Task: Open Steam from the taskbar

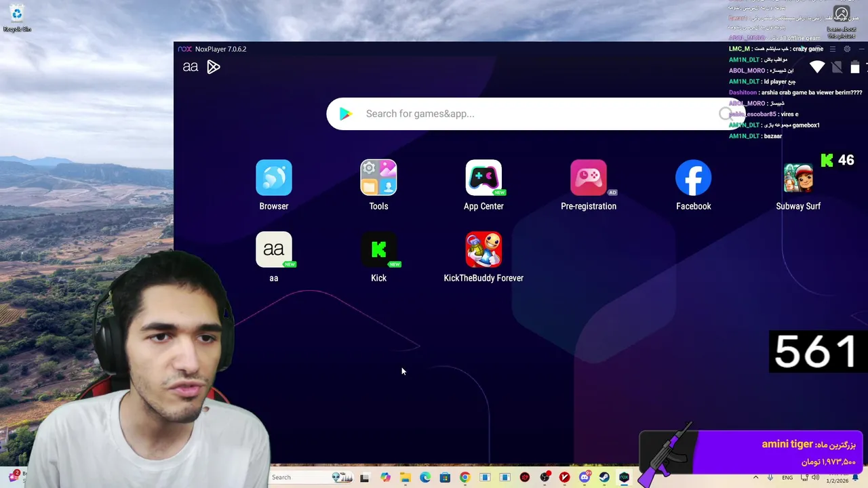Action: coord(604,477)
